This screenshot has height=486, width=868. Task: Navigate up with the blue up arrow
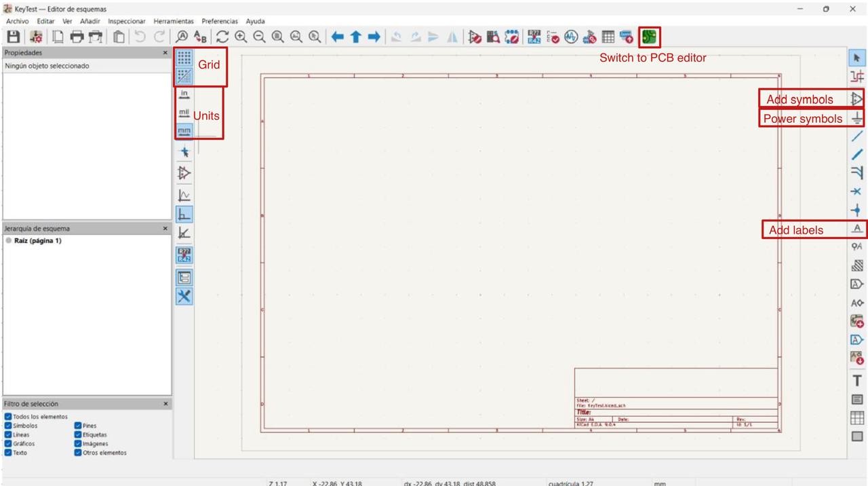(355, 37)
